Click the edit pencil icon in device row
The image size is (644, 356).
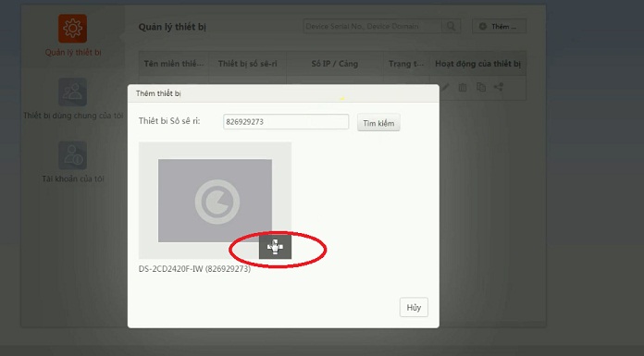pyautogui.click(x=446, y=87)
